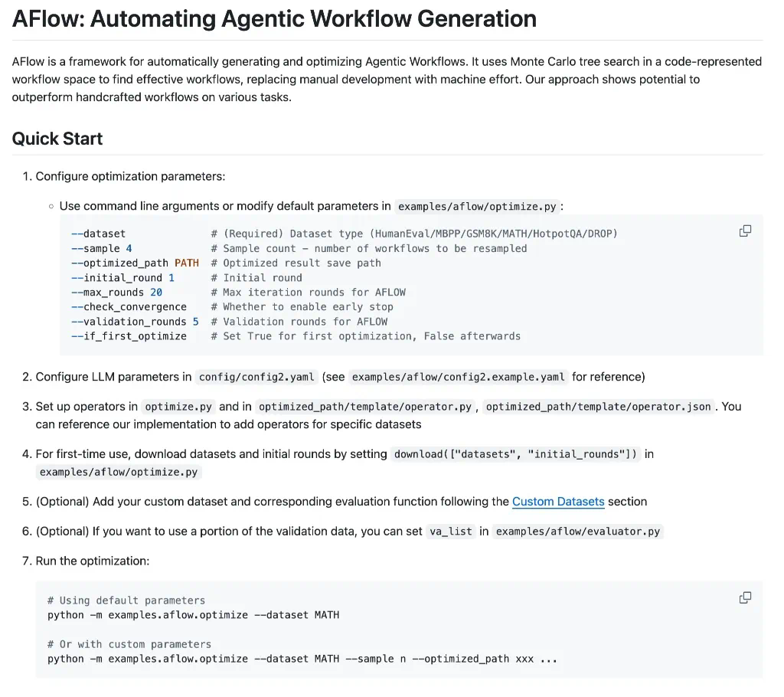
Task: Click the download(["datasets", "initial_rounds"]) code snippet
Action: 515,454
